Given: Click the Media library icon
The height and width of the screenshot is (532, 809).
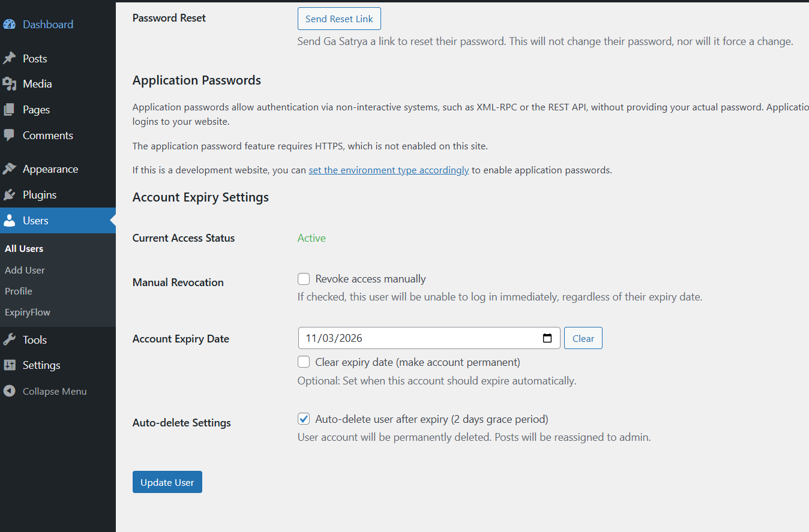Looking at the screenshot, I should tap(9, 84).
